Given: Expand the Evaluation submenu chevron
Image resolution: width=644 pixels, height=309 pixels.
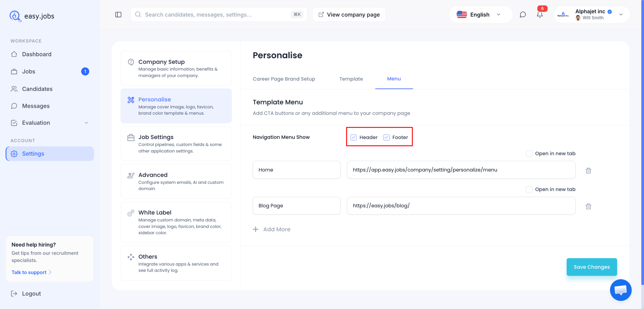Looking at the screenshot, I should pyautogui.click(x=86, y=123).
